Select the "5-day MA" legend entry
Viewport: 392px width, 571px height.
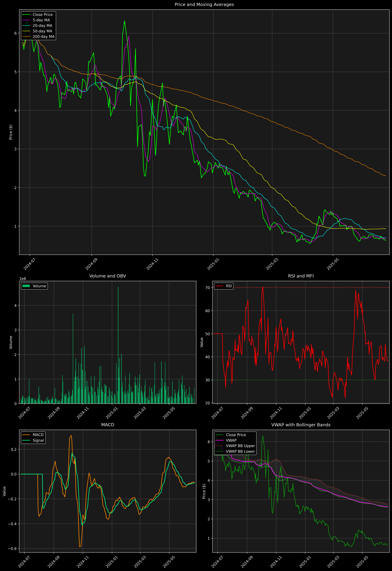click(41, 20)
